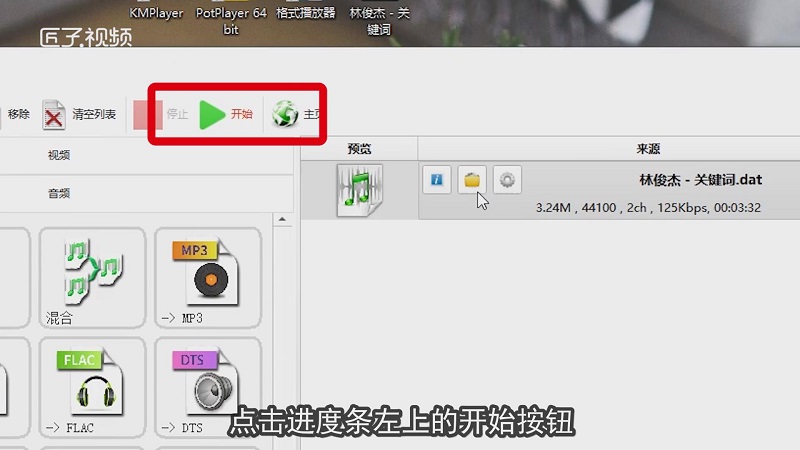The height and width of the screenshot is (450, 800).
Task: Click the 来源 (Source) column header
Action: (x=648, y=149)
